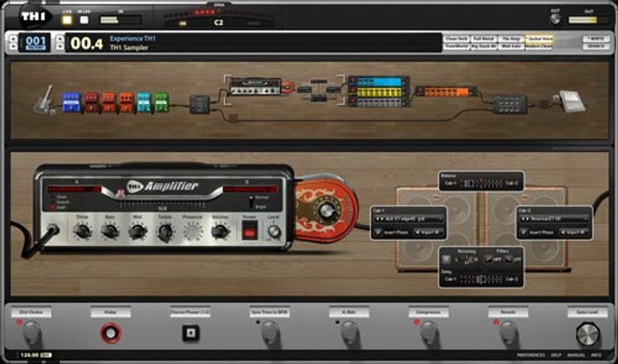Toggle the A. Wah footswitch

click(349, 333)
